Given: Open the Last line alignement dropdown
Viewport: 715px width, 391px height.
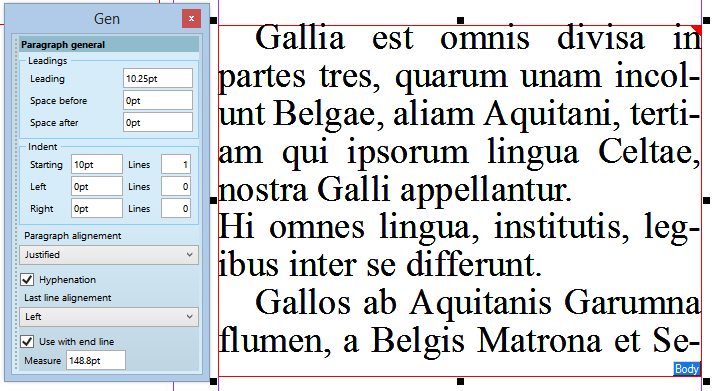Looking at the screenshot, I should click(109, 317).
